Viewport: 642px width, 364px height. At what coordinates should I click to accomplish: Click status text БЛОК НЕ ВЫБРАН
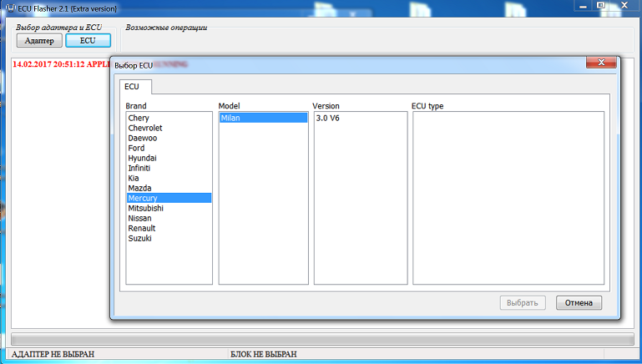point(263,354)
